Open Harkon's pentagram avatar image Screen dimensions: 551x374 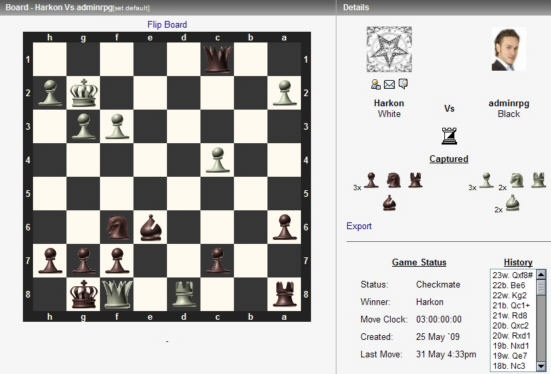[389, 49]
